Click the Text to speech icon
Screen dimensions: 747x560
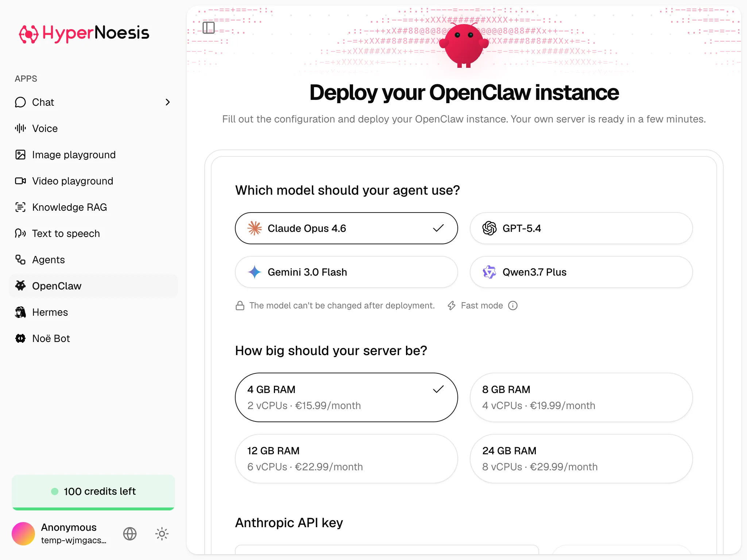pyautogui.click(x=20, y=233)
